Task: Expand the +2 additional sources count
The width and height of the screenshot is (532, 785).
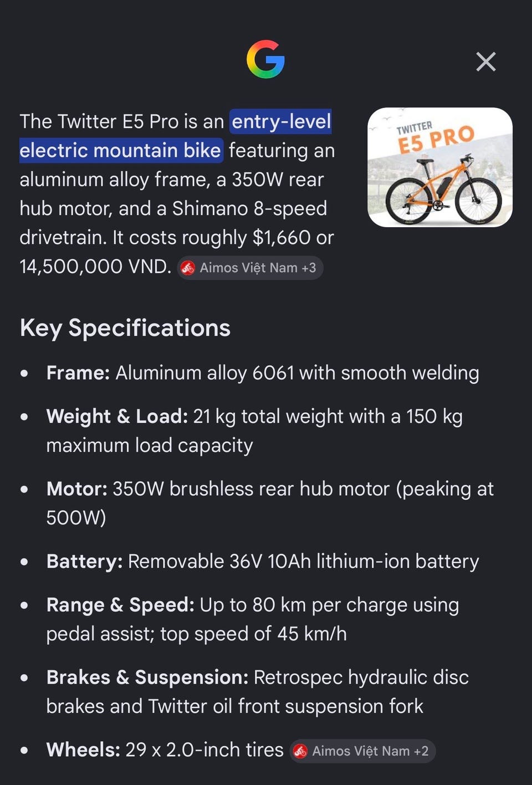Action: click(x=421, y=751)
